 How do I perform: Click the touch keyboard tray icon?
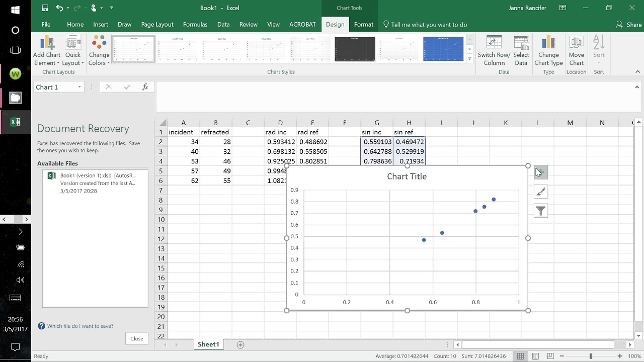[15, 298]
